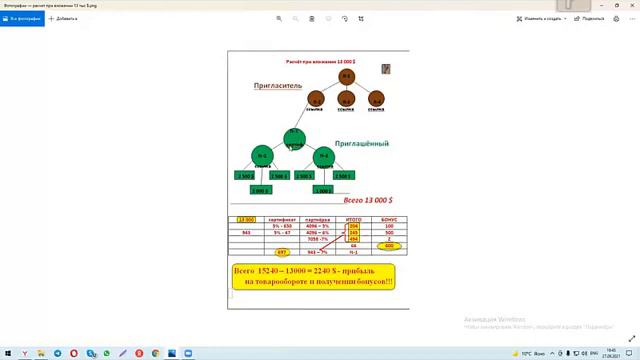Click the 'Пригласитель' label in diagram

click(x=278, y=86)
